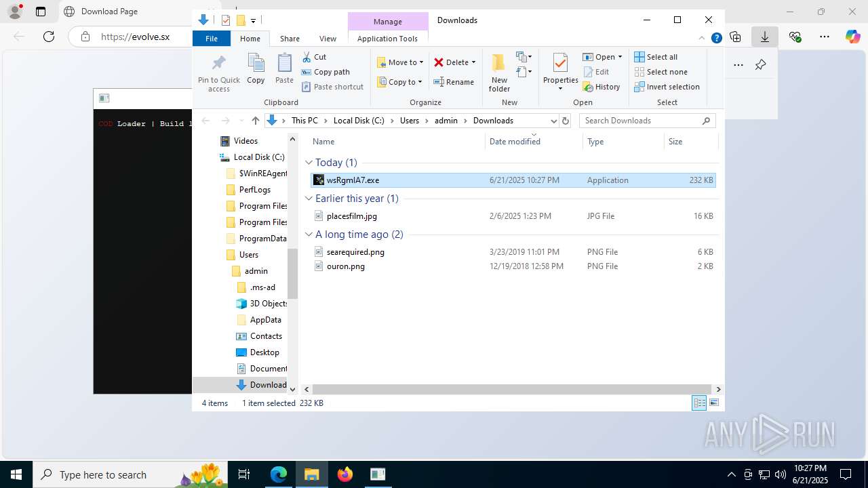This screenshot has width=868, height=488.
Task: Click the Paste ribbon icon
Action: [x=284, y=69]
